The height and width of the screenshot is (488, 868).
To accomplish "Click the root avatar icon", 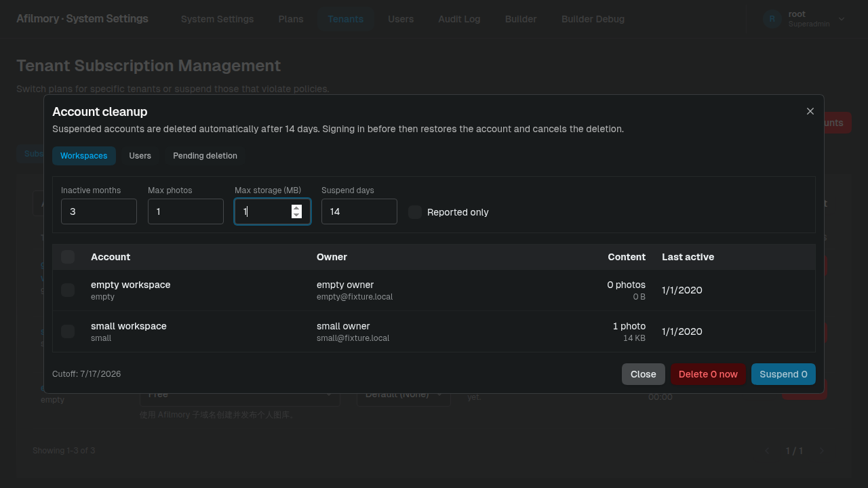I will (772, 19).
